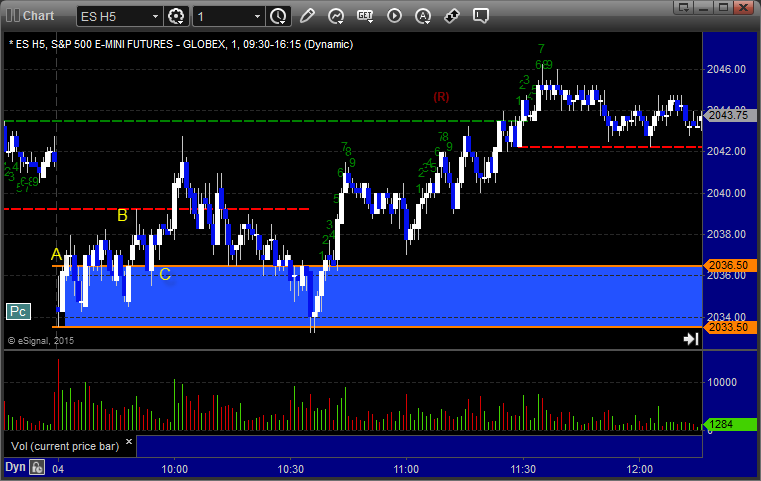761x481 pixels.
Task: Click the window docking menu icon
Action: (x=684, y=7)
